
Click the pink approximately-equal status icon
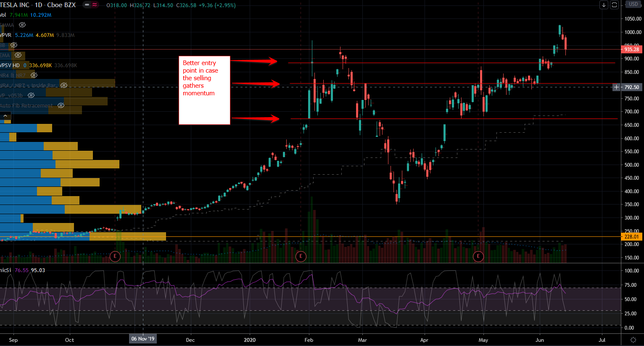pos(95,5)
